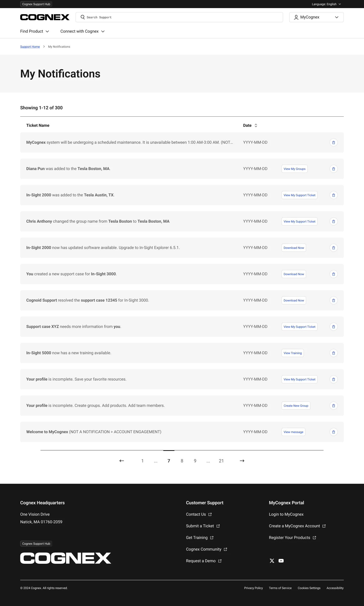View support ticket for Chris Anthony notification
The width and height of the screenshot is (364, 606).
coord(300,221)
